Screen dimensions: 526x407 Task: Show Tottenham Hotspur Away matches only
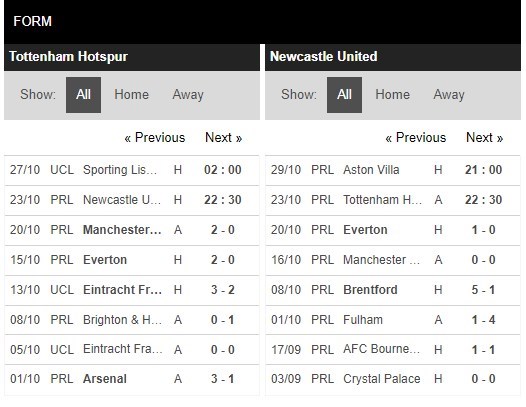[188, 95]
